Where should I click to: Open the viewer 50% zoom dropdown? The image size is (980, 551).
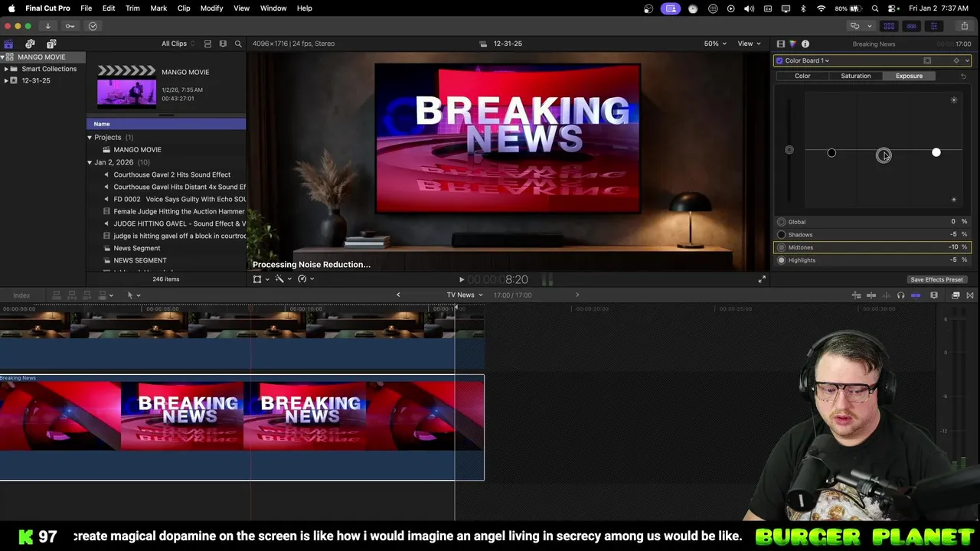(716, 44)
